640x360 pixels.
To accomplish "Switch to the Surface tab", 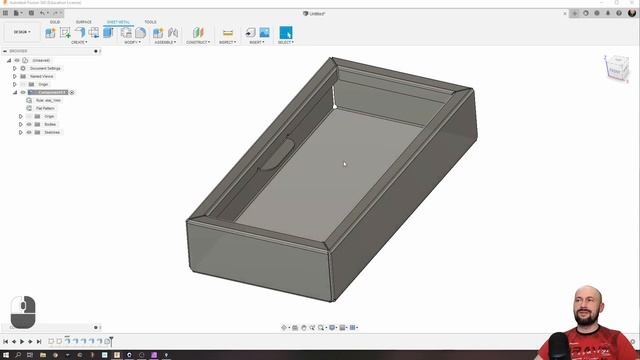I will click(x=84, y=22).
